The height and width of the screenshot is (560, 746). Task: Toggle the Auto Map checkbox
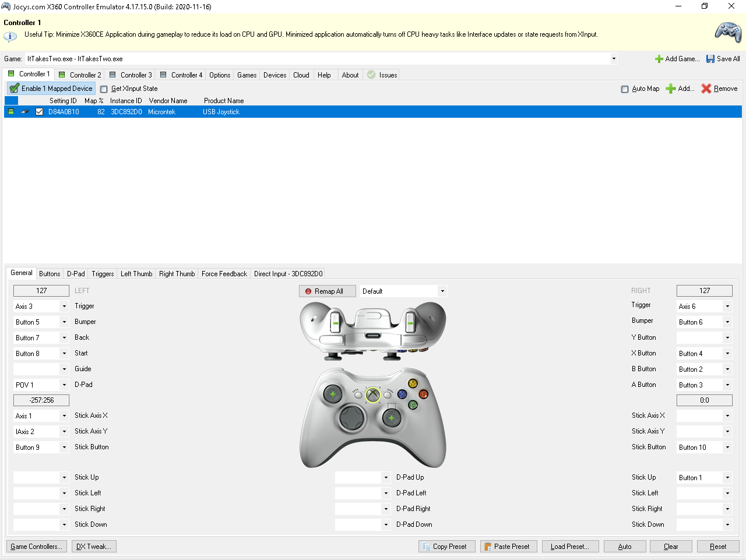coord(625,89)
